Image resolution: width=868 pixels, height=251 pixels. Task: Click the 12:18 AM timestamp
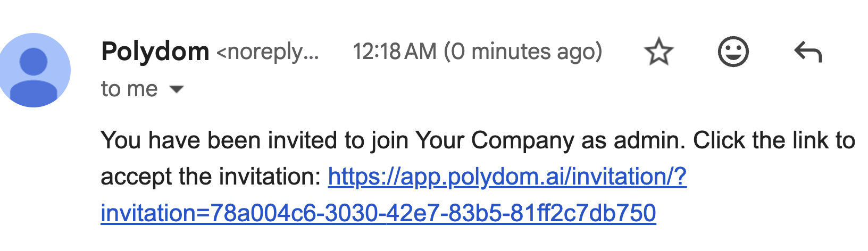pos(395,52)
